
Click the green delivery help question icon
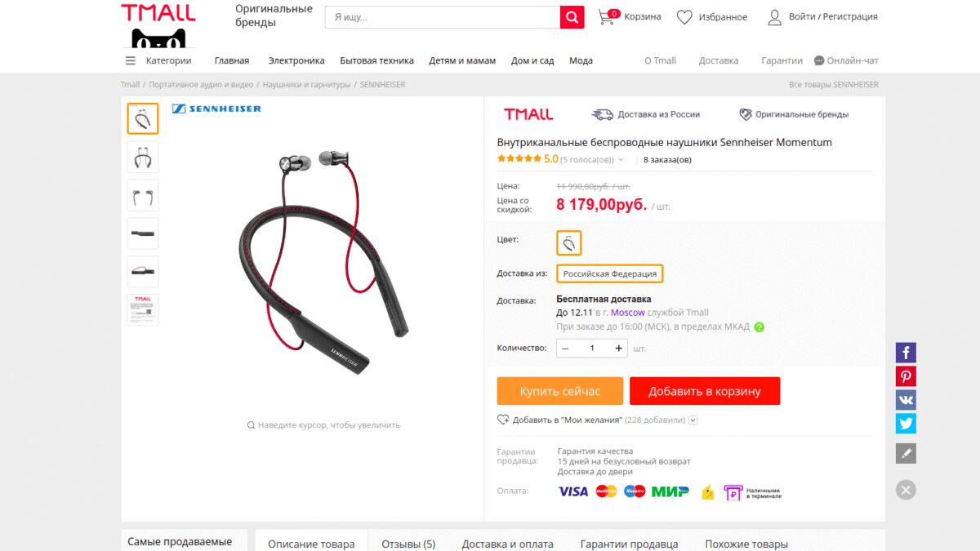(x=759, y=327)
